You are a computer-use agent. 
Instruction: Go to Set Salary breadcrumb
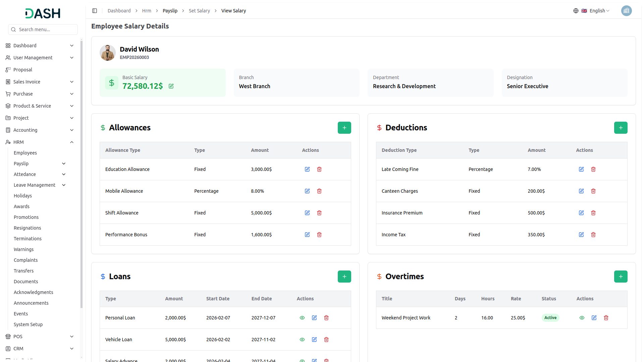(199, 11)
